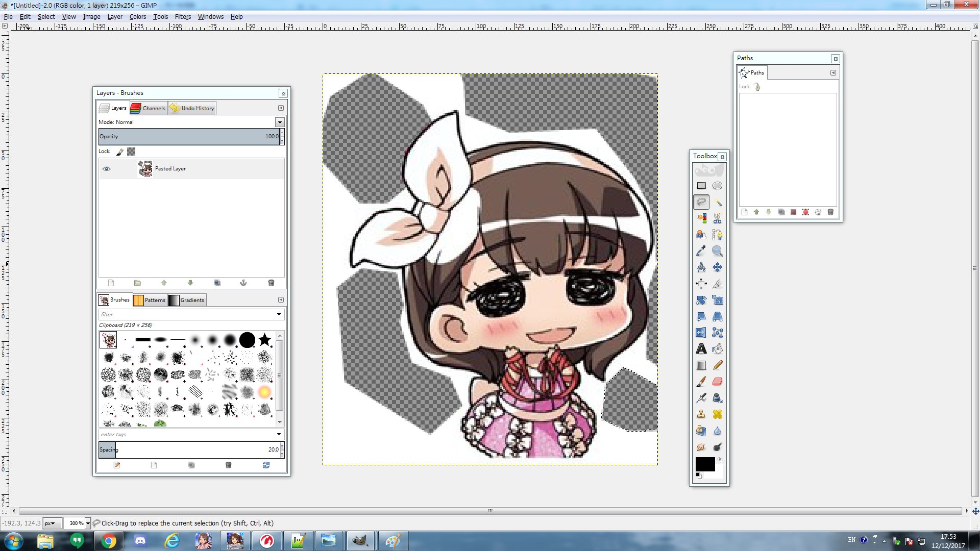Screen dimensions: 980x551
Task: Open the Filters menu
Action: click(x=183, y=17)
